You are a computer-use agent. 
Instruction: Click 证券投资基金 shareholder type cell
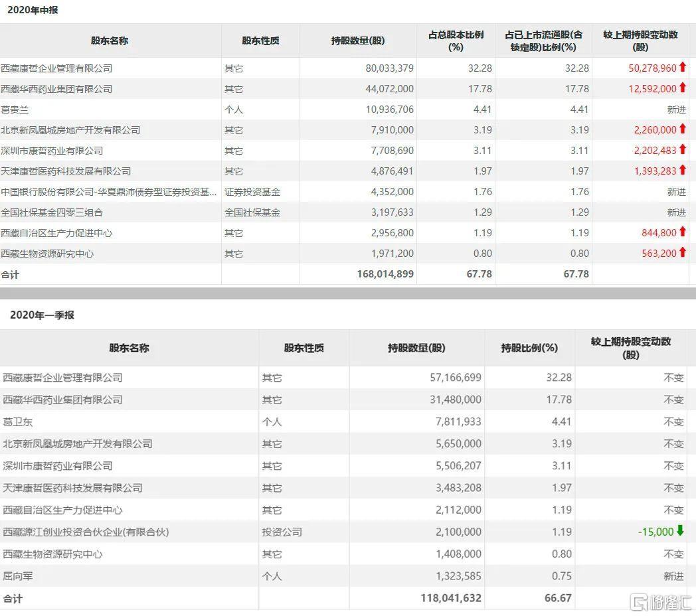tap(252, 192)
